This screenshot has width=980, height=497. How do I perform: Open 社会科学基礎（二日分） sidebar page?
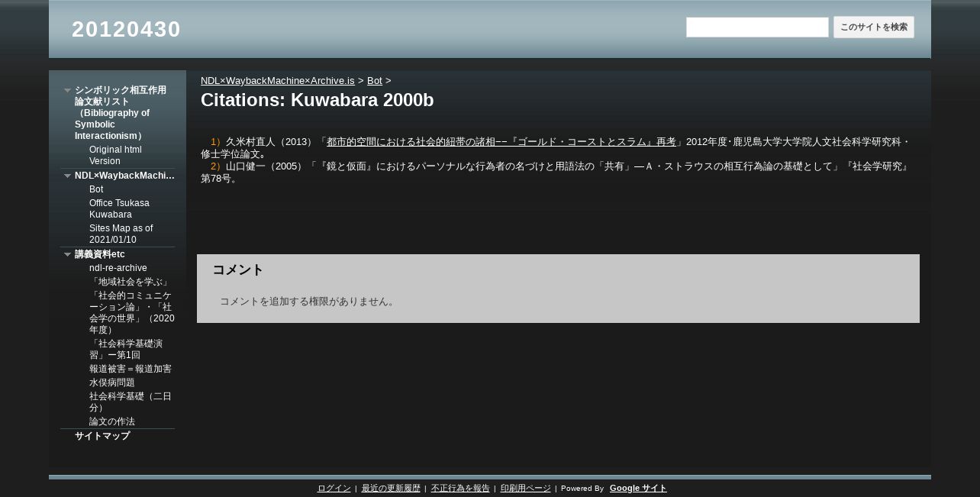click(x=131, y=402)
